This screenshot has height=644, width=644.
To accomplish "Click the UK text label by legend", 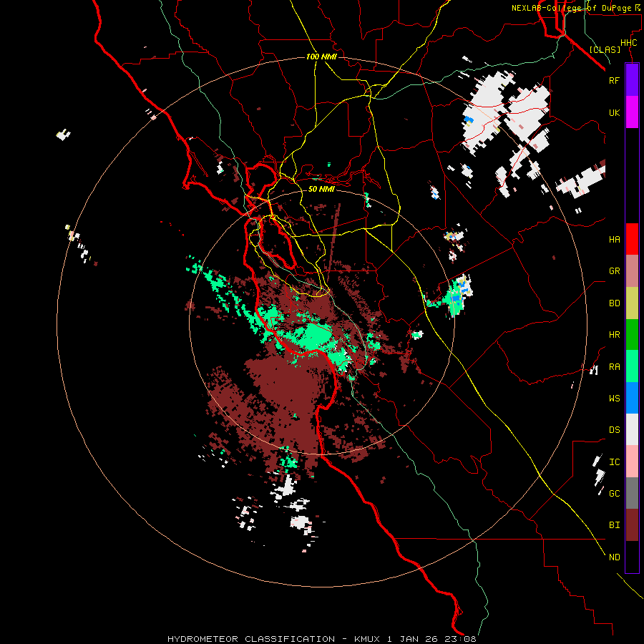I will pyautogui.click(x=614, y=113).
